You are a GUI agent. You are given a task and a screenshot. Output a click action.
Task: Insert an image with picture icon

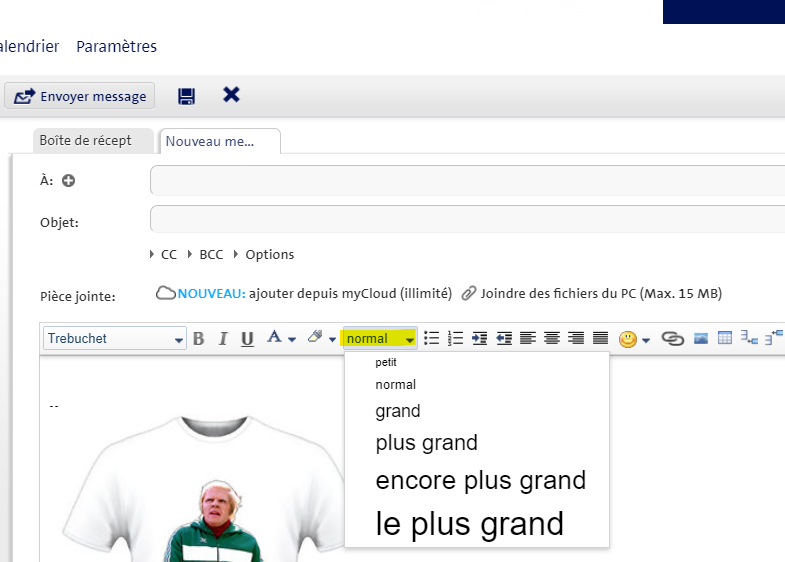[700, 338]
